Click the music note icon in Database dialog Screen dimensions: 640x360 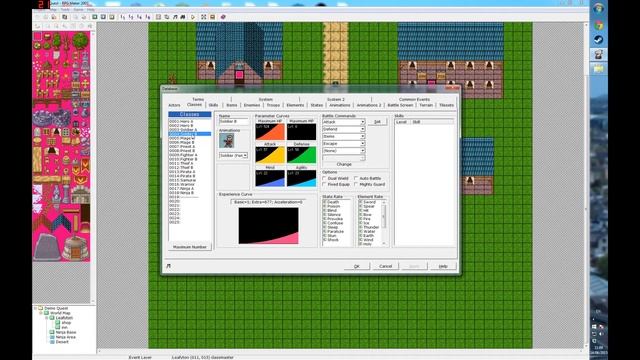tap(168, 266)
